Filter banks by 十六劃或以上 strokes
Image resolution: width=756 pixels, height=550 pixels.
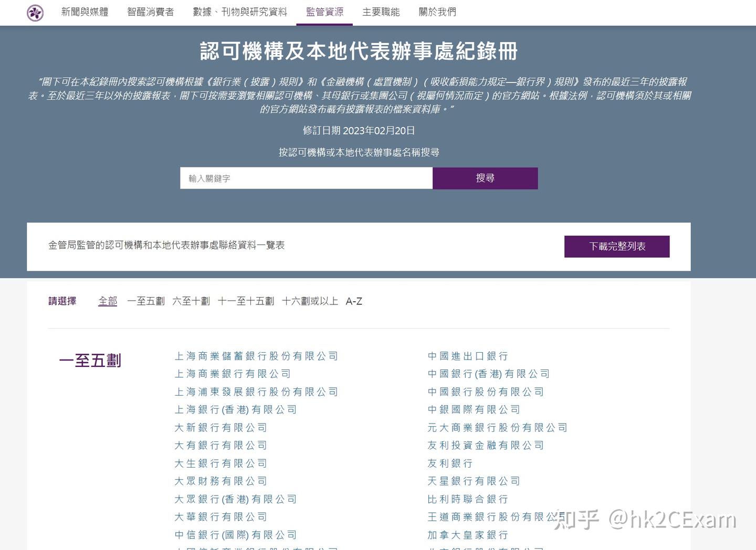pyautogui.click(x=310, y=301)
